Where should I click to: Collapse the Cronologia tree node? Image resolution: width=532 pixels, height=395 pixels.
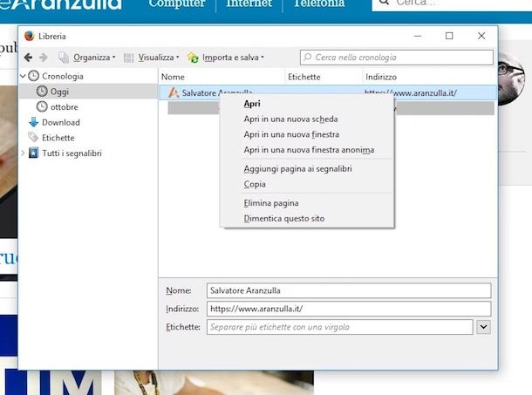coord(23,76)
